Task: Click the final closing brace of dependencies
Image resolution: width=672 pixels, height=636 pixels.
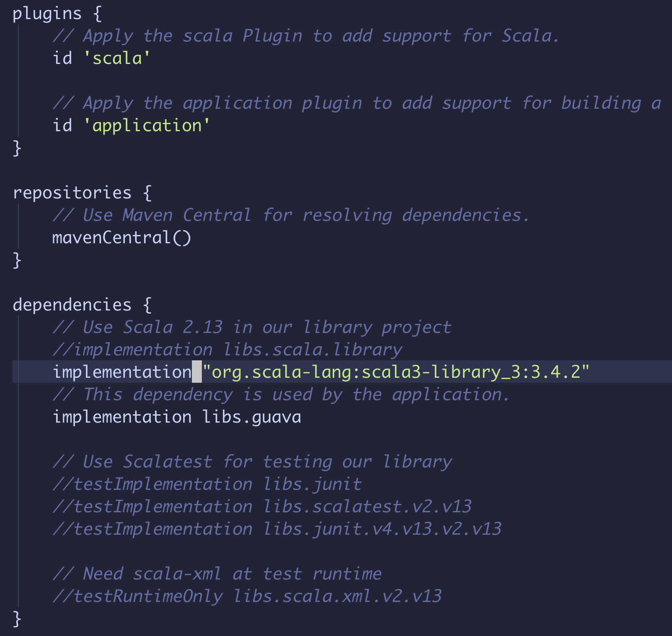Action: pyautogui.click(x=17, y=619)
